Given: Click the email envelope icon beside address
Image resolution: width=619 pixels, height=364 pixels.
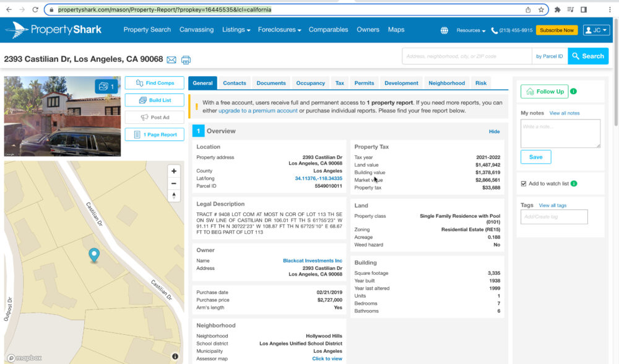Looking at the screenshot, I should (171, 59).
